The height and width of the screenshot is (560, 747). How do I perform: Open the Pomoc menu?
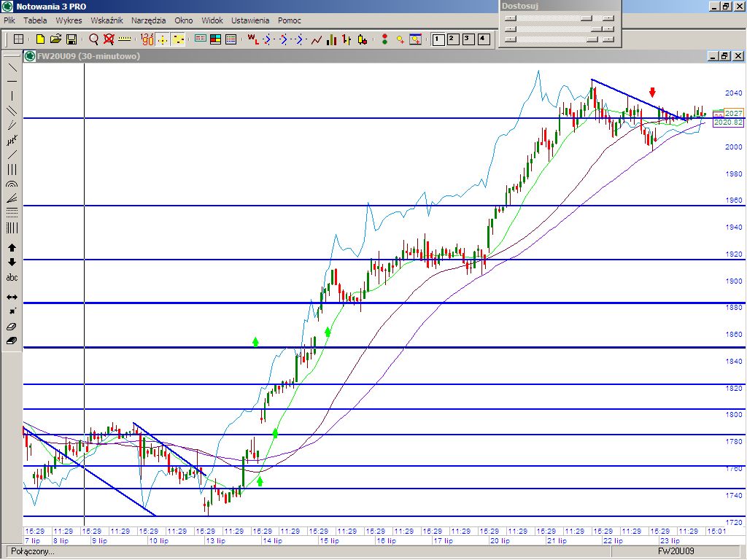tap(290, 20)
